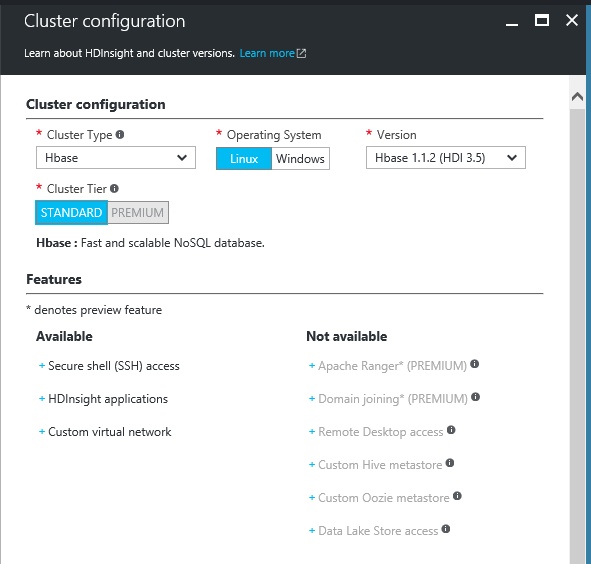Viewport: 591px width, 564px height.
Task: Choose the STANDARD cluster tier
Action: click(x=71, y=213)
